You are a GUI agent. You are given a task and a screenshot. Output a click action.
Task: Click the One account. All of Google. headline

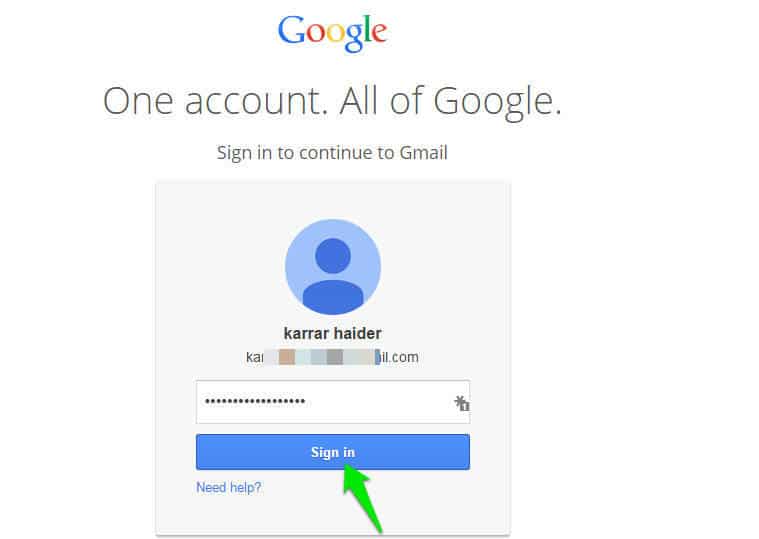tap(332, 101)
